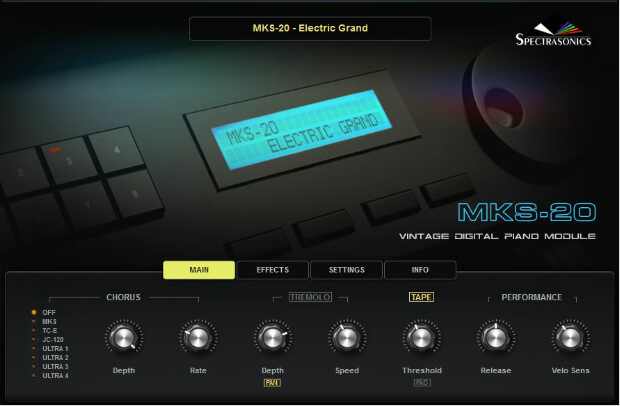Click the Tremolo Speed knob
Viewport: 620px width, 406px height.
point(347,339)
